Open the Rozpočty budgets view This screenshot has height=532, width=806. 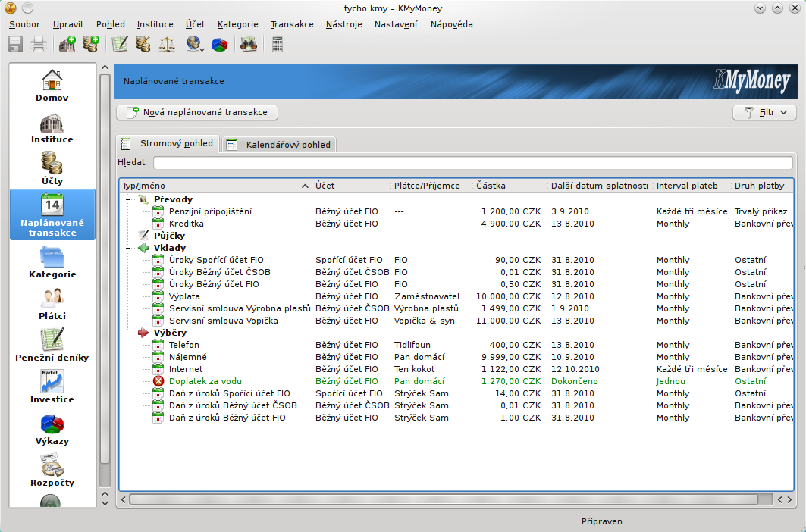pyautogui.click(x=52, y=471)
